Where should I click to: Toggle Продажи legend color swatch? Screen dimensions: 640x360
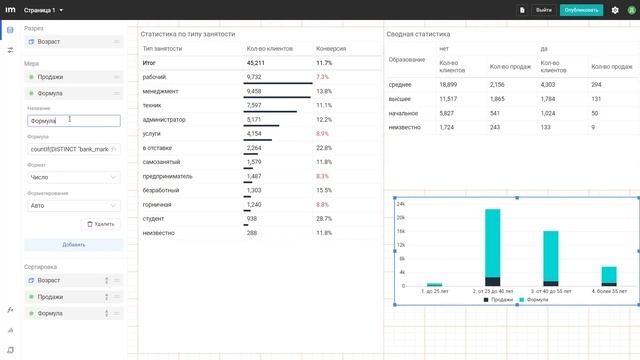[486, 300]
